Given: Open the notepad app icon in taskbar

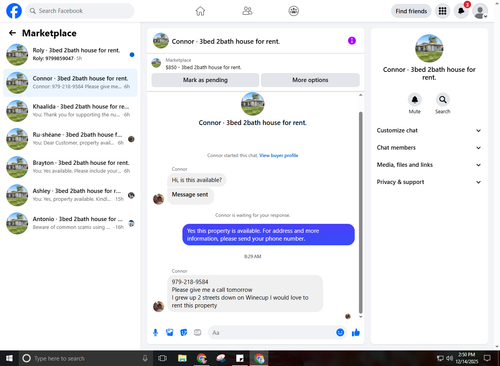Looking at the screenshot, I should click(240, 358).
